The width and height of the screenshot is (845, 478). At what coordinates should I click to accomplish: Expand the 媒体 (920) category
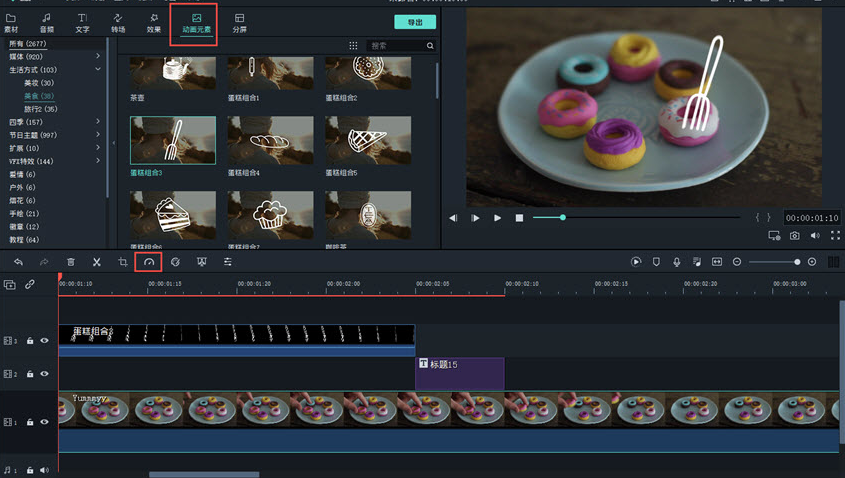click(98, 57)
